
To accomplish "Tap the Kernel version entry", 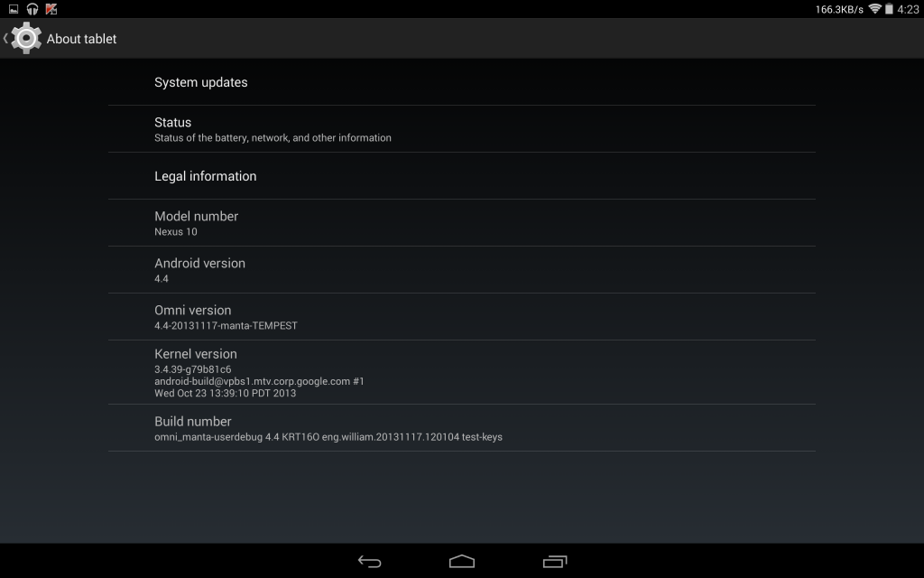I will click(462, 372).
